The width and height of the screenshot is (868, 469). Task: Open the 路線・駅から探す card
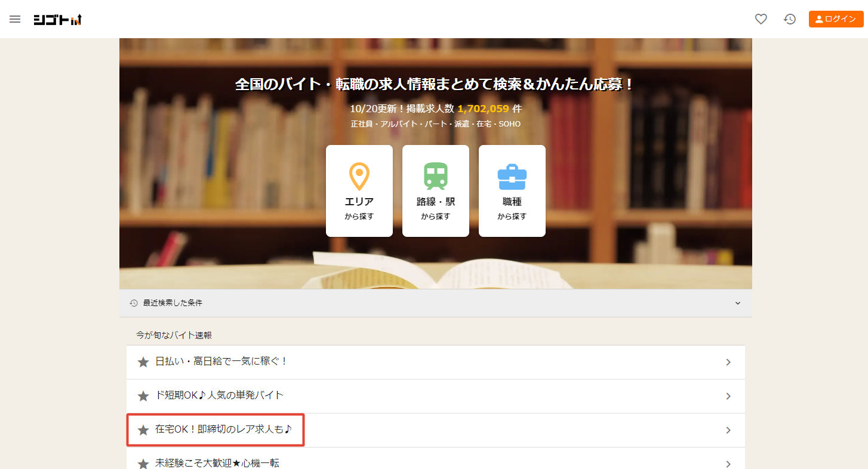click(x=435, y=191)
